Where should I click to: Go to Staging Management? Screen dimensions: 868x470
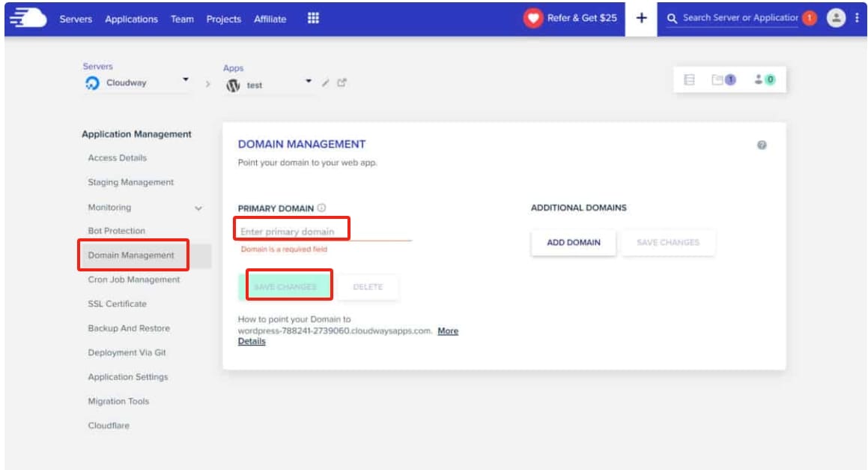click(130, 182)
